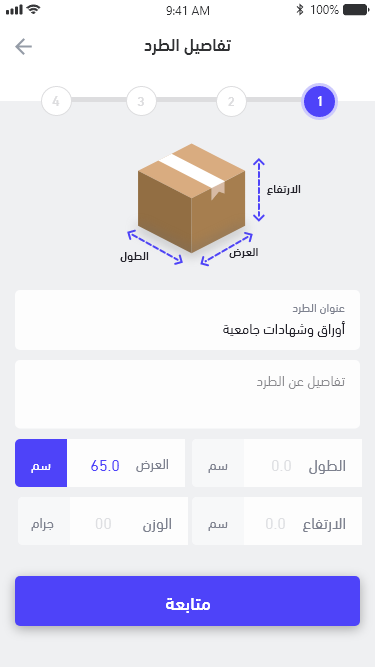Tap the العرض width arrow on the diagram
This screenshot has height=667, width=375.
coord(227,249)
